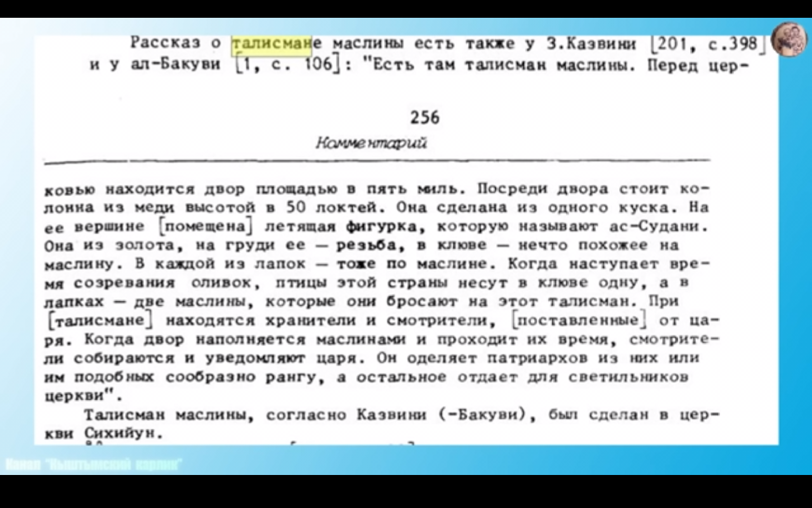Viewport: 812px width, 508px height.
Task: Click the parenthesized "(-Бакуви)"
Action: 485,415
